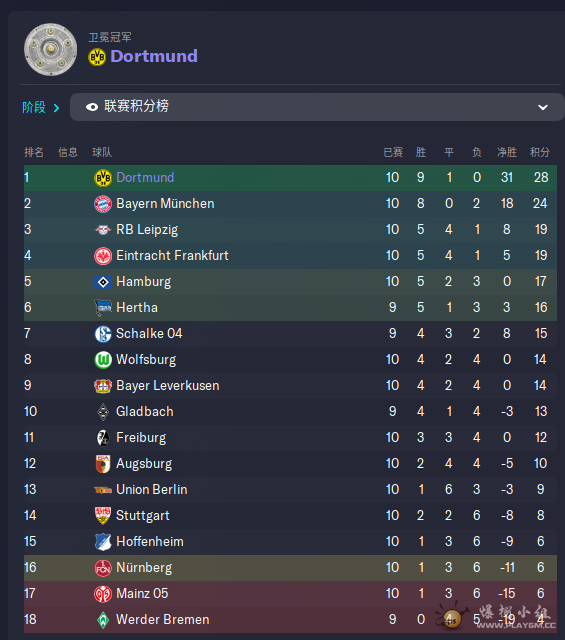This screenshot has width=565, height=640.
Task: Click the Wolfsburg green W logo
Action: 103,360
